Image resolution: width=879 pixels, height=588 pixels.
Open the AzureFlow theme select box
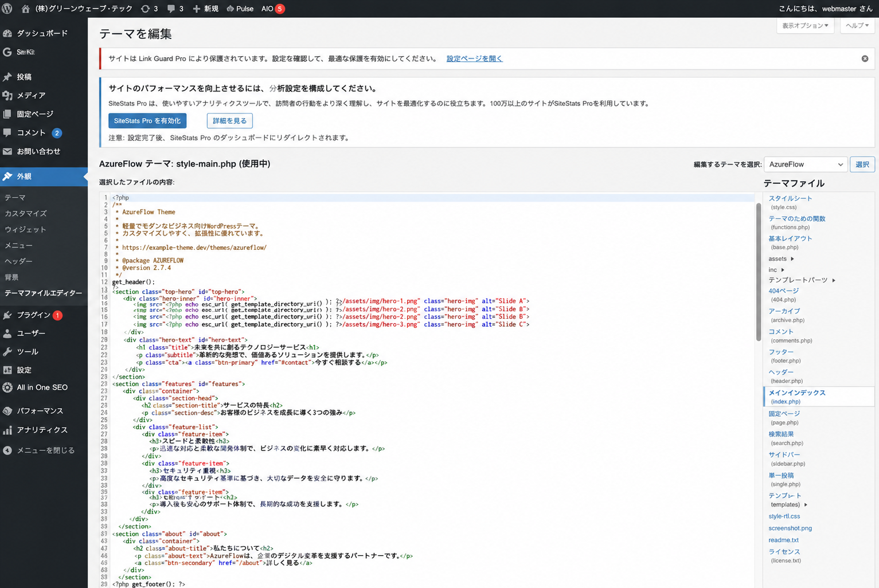click(x=806, y=164)
